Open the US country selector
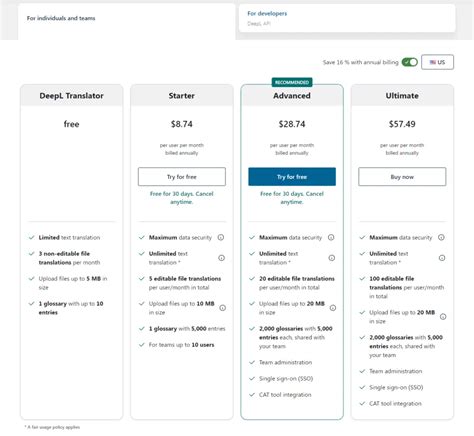The image size is (474, 436). click(x=437, y=62)
